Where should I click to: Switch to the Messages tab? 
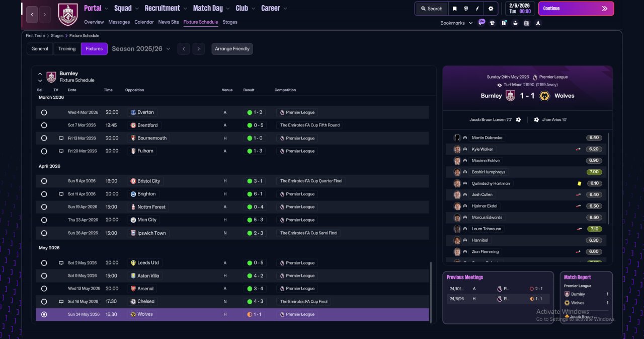pyautogui.click(x=119, y=22)
